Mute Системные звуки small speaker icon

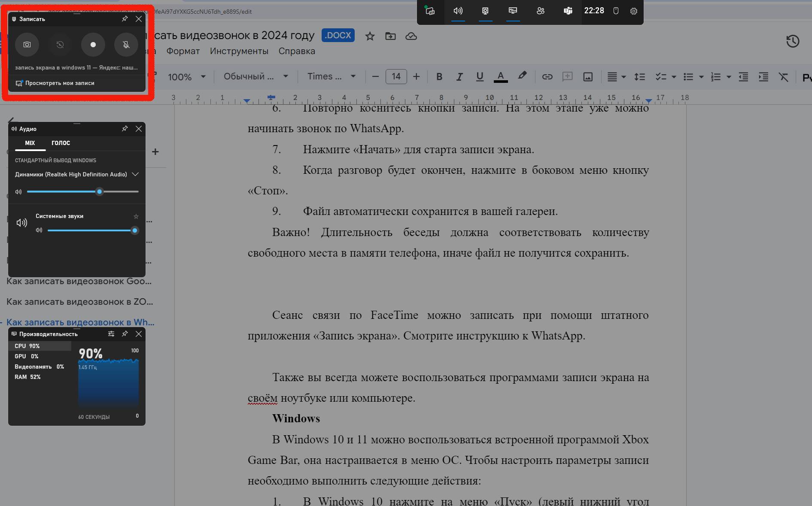pos(39,230)
